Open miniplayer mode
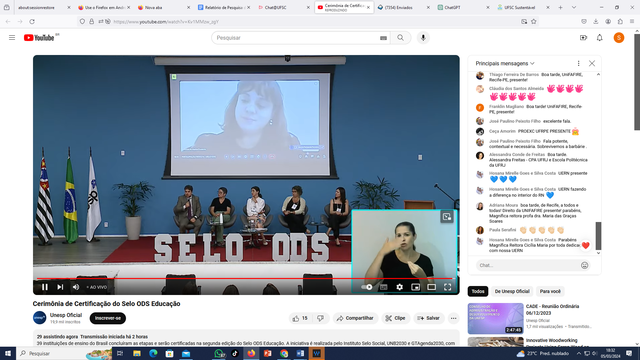 [416, 287]
